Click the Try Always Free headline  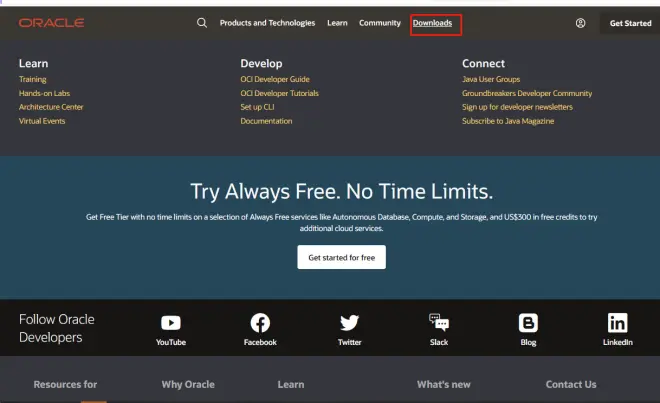(x=341, y=192)
